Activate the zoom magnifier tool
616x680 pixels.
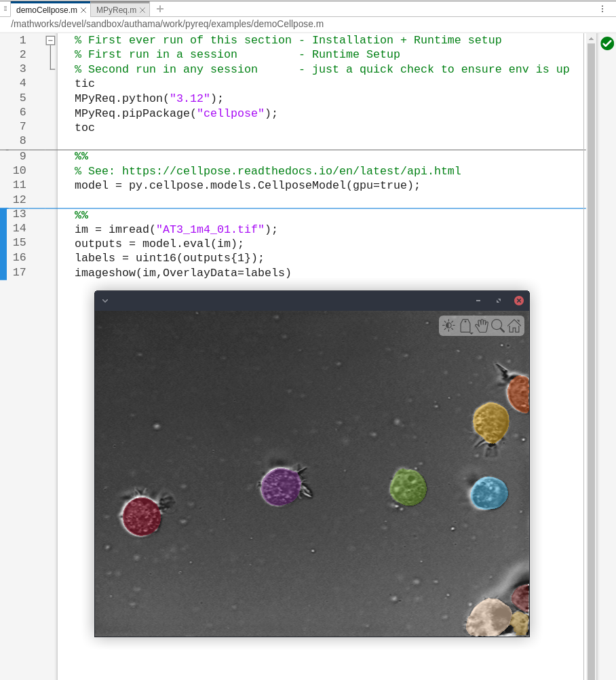(x=498, y=326)
